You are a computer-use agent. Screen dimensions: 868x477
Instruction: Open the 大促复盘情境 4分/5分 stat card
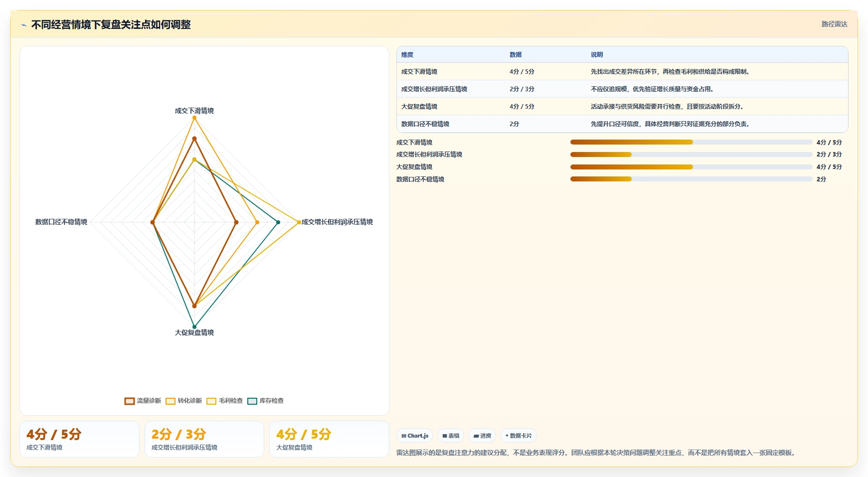[329, 439]
